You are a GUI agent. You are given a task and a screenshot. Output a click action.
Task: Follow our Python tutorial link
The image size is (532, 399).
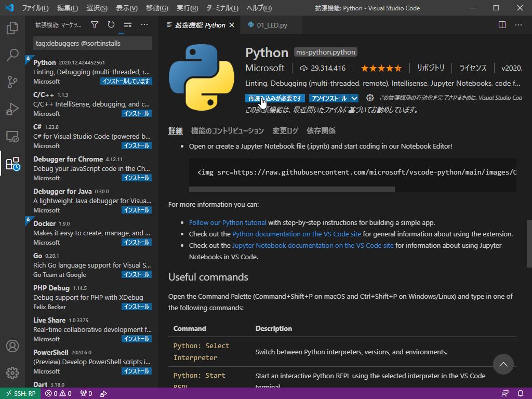[x=228, y=222]
